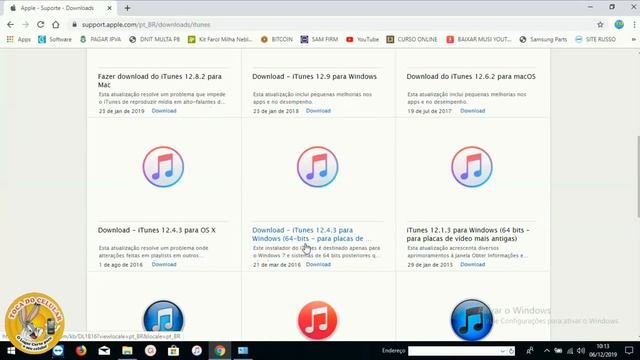Click the iTunes 12.4.3 Windows 64-bit icon
The height and width of the screenshot is (360, 640).
point(318,167)
